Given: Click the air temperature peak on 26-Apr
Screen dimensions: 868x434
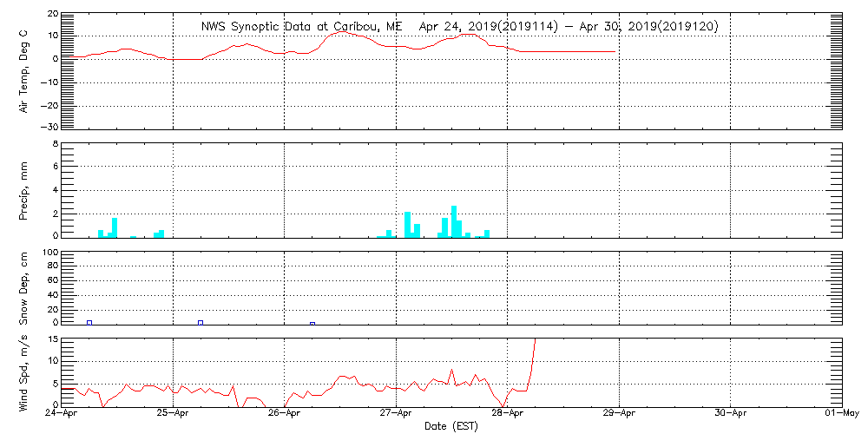Looking at the screenshot, I should click(343, 32).
